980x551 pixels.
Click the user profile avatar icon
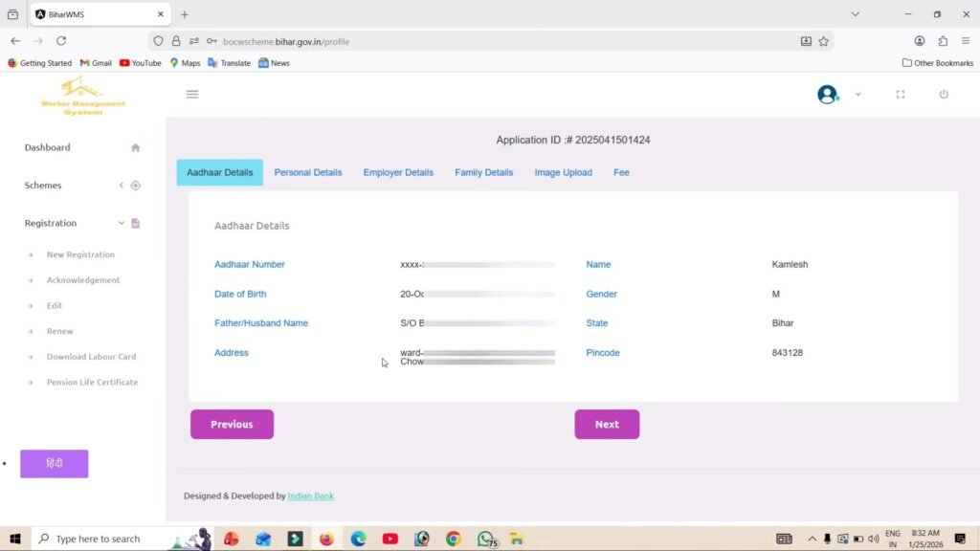[x=826, y=94]
